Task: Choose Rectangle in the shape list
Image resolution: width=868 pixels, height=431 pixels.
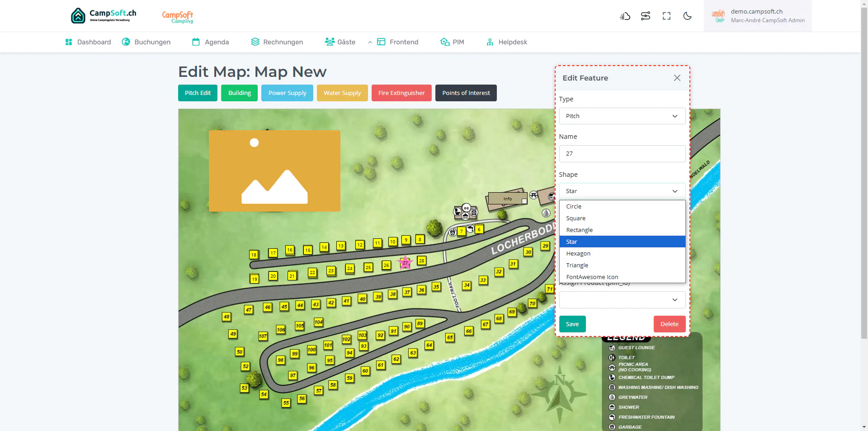Action: pyautogui.click(x=622, y=230)
